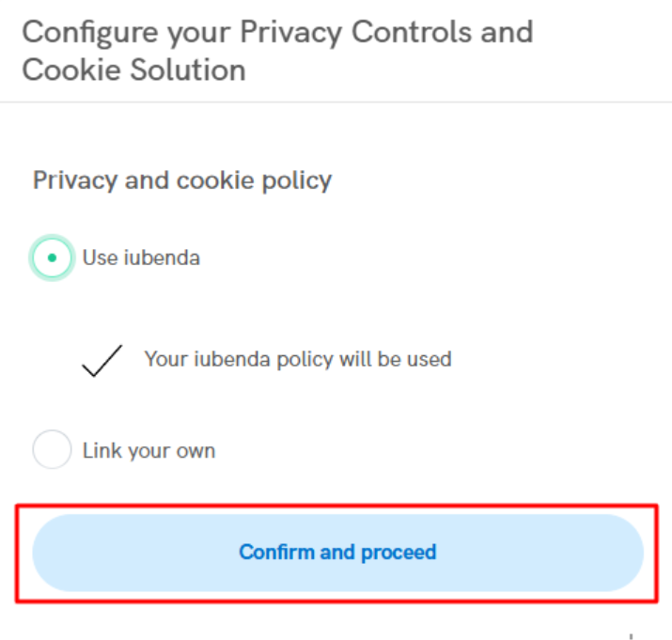
Task: Click the 'Use iubenda' text label
Action: pos(141,258)
